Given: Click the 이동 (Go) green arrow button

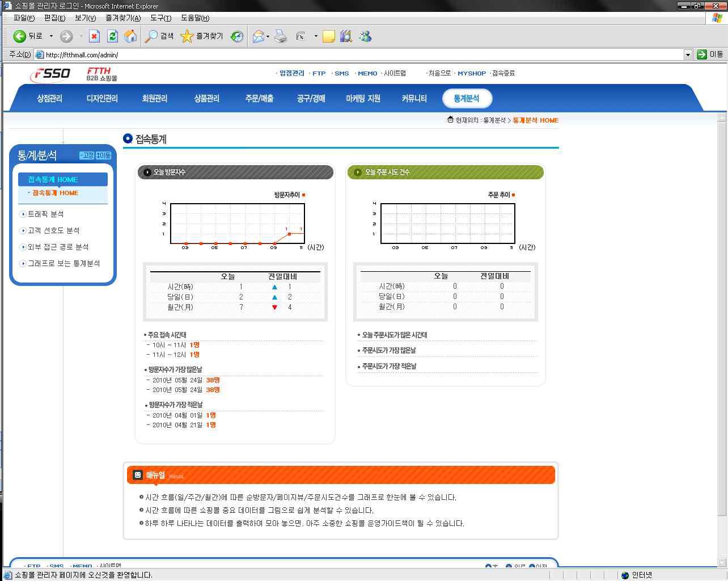Looking at the screenshot, I should 710,54.
